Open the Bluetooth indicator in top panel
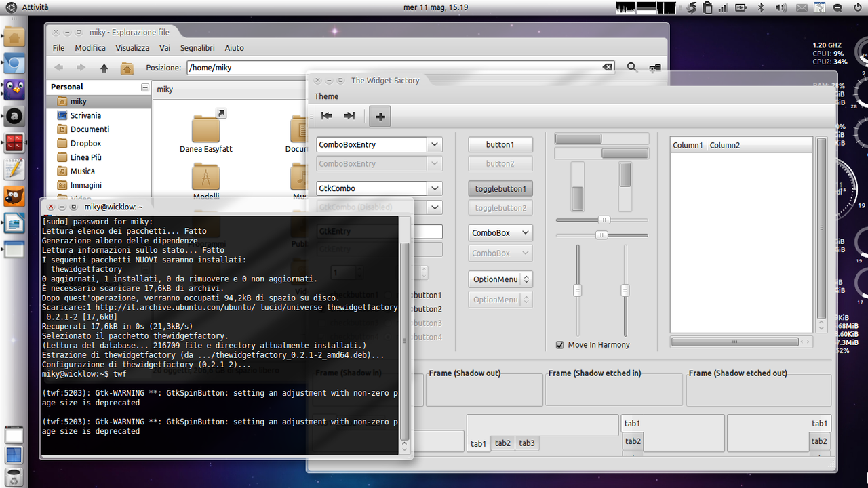Image resolution: width=868 pixels, height=488 pixels. pos(760,8)
